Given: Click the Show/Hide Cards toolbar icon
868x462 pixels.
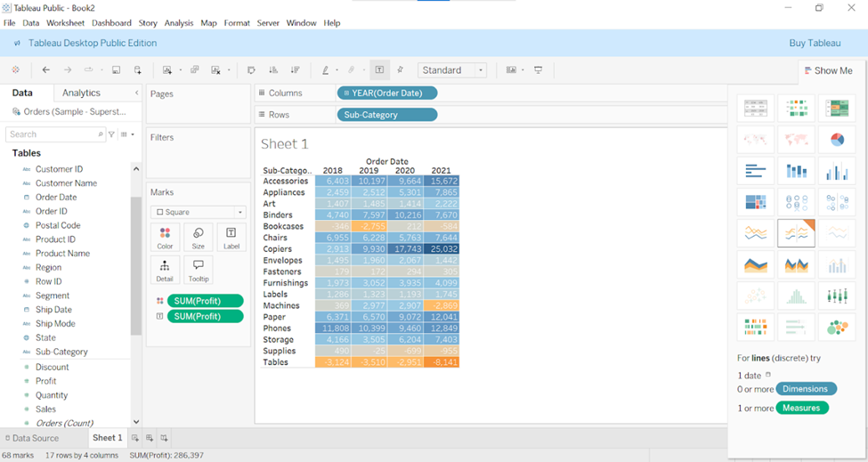Looking at the screenshot, I should coord(512,69).
